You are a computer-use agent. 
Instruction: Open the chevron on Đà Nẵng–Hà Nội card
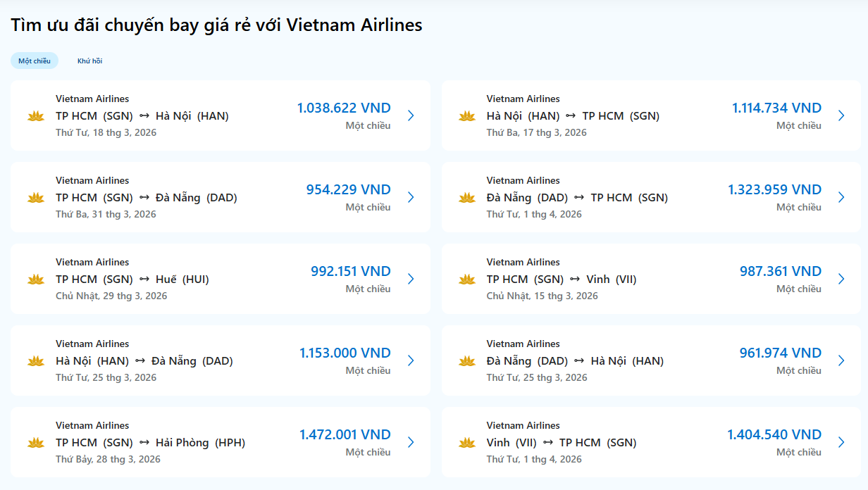click(x=841, y=360)
